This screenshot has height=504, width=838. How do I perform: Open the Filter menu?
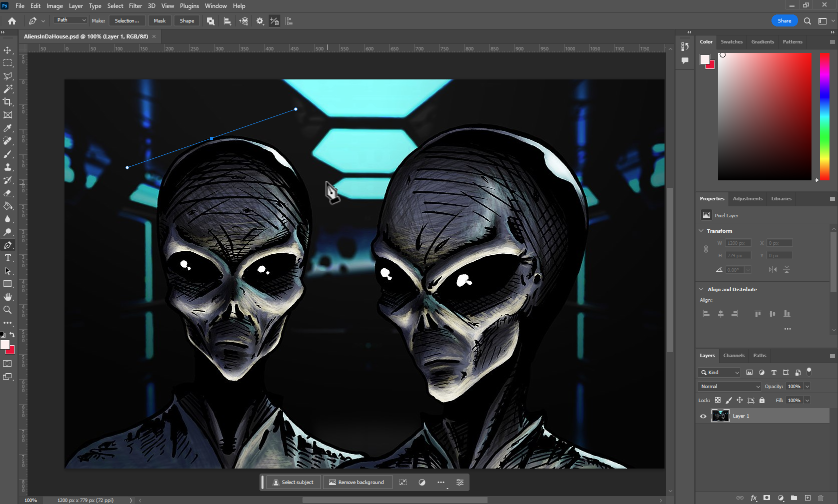click(135, 6)
